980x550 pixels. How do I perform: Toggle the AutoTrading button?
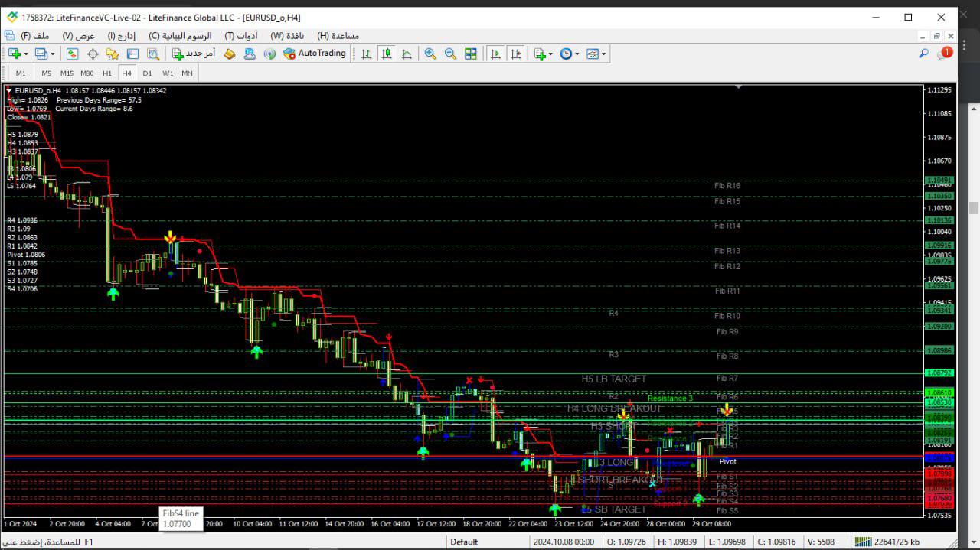tap(315, 54)
